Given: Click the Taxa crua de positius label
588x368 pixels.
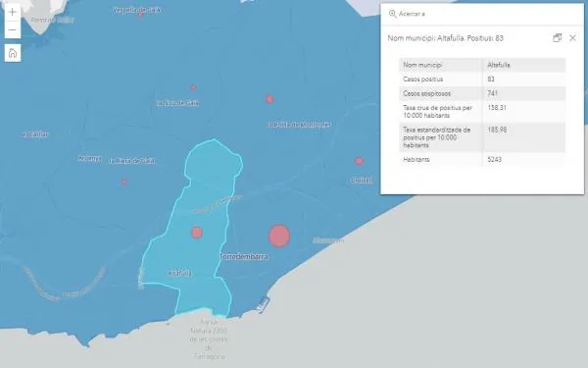Looking at the screenshot, I should tap(438, 112).
